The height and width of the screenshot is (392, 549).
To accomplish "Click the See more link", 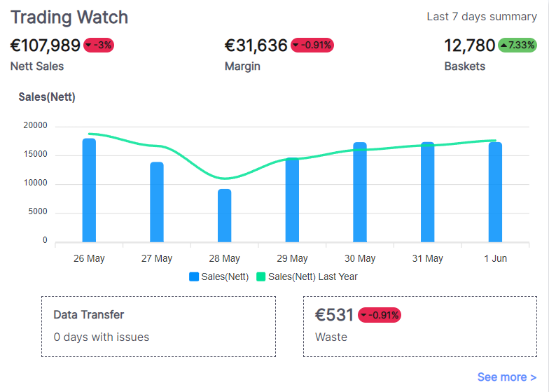I will [x=506, y=377].
